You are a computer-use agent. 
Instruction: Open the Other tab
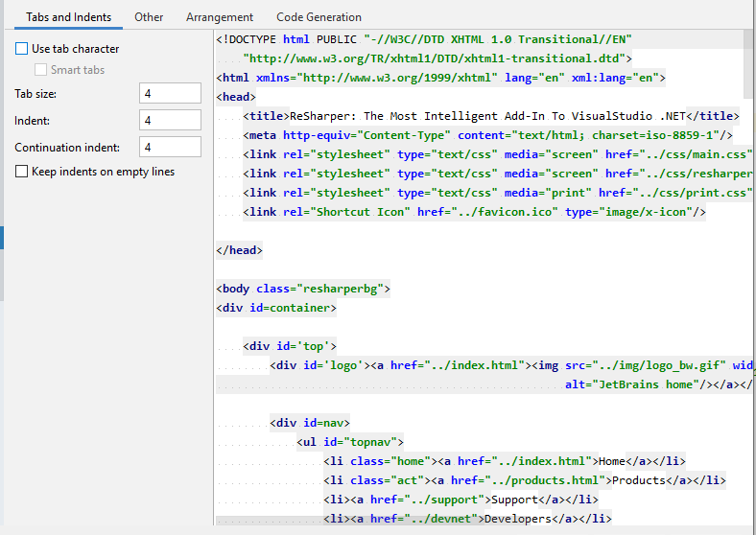point(149,17)
